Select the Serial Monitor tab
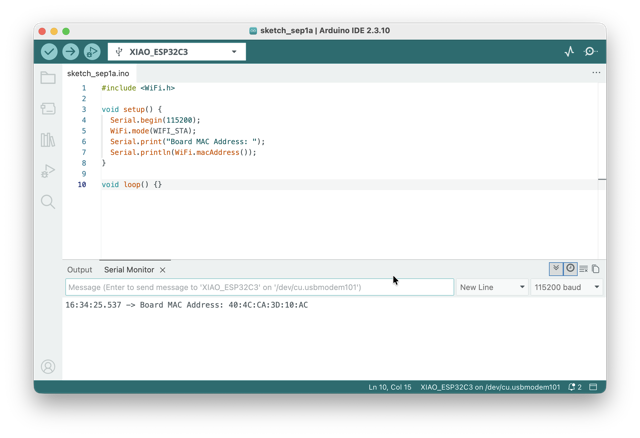640x438 pixels. 129,270
